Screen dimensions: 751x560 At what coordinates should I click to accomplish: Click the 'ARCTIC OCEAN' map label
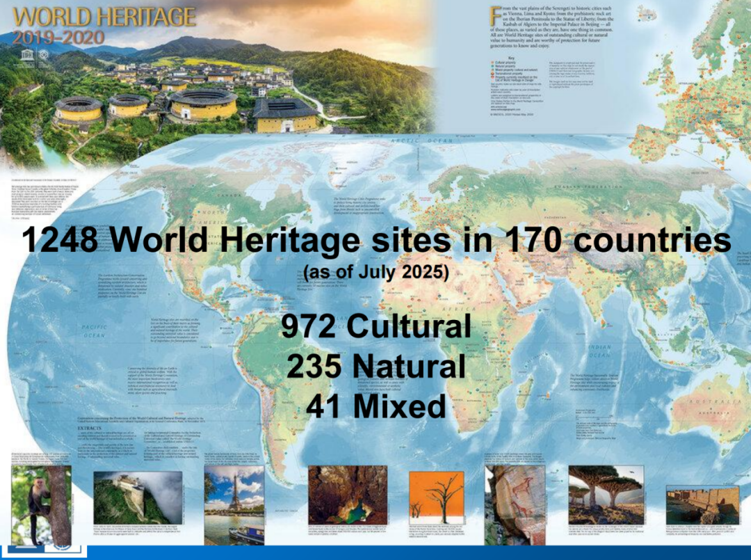click(x=421, y=141)
